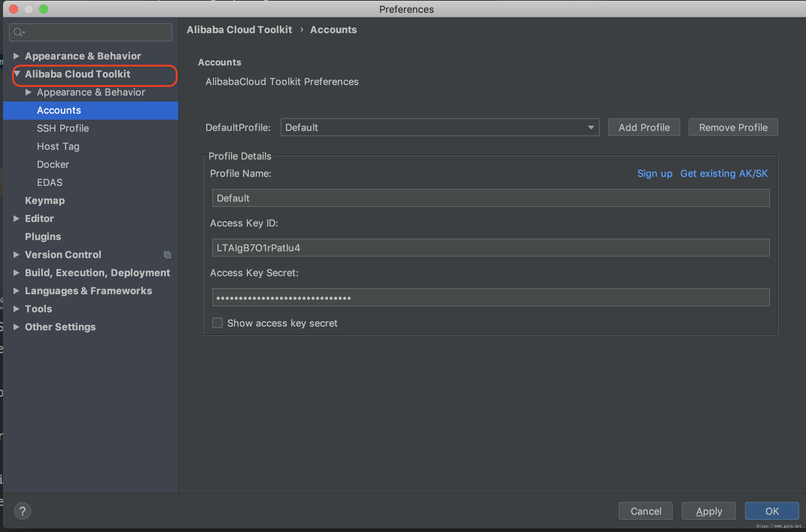This screenshot has width=806, height=532.
Task: Open the Keymap settings page
Action: coord(45,201)
